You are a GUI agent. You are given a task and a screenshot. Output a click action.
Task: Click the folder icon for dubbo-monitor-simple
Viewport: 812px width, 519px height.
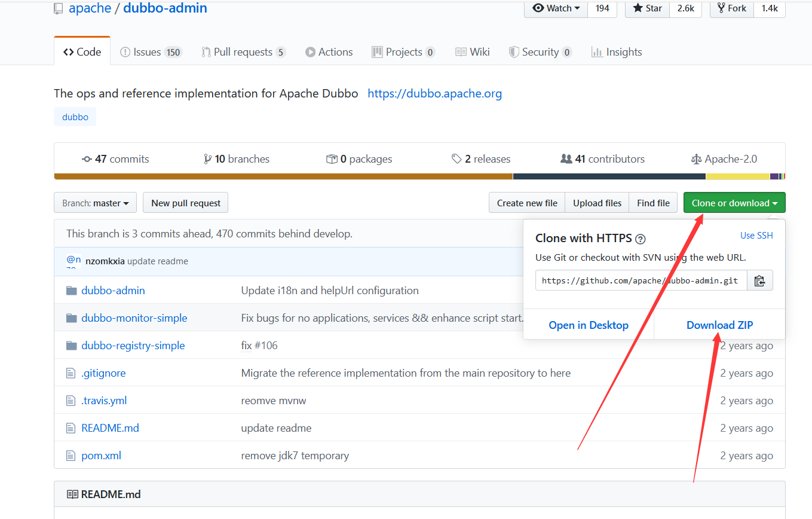(72, 318)
